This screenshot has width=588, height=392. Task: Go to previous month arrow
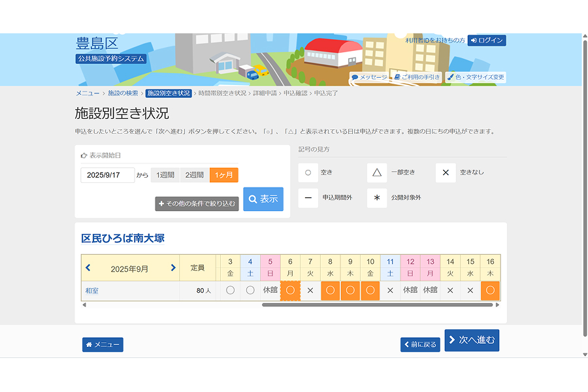[88, 268]
